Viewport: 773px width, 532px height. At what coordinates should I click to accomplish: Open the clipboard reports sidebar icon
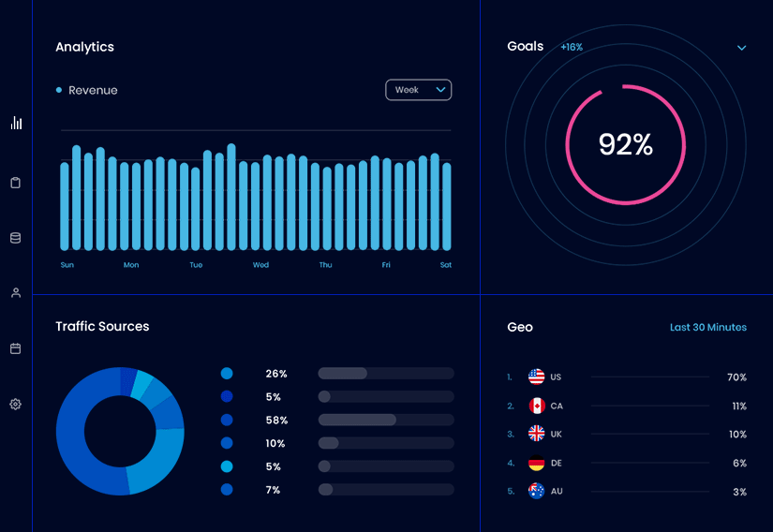click(16, 183)
